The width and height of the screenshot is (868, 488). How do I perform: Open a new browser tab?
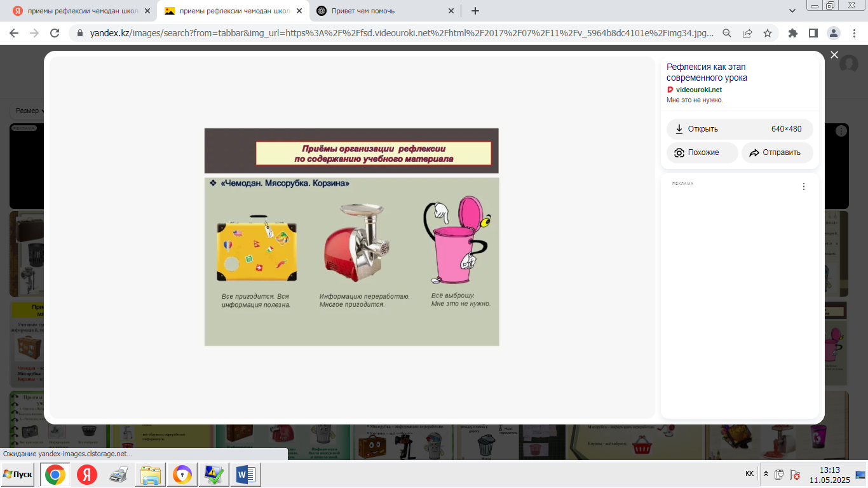[475, 11]
